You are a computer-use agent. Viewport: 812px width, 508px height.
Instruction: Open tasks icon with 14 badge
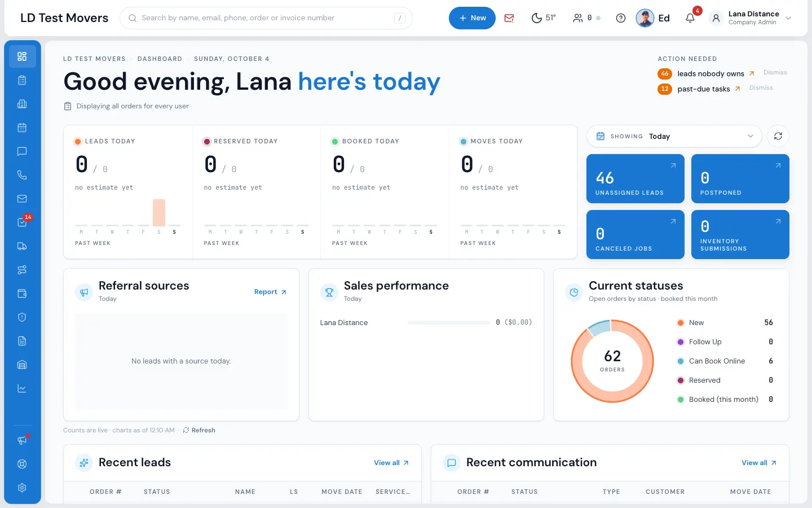[x=22, y=222]
